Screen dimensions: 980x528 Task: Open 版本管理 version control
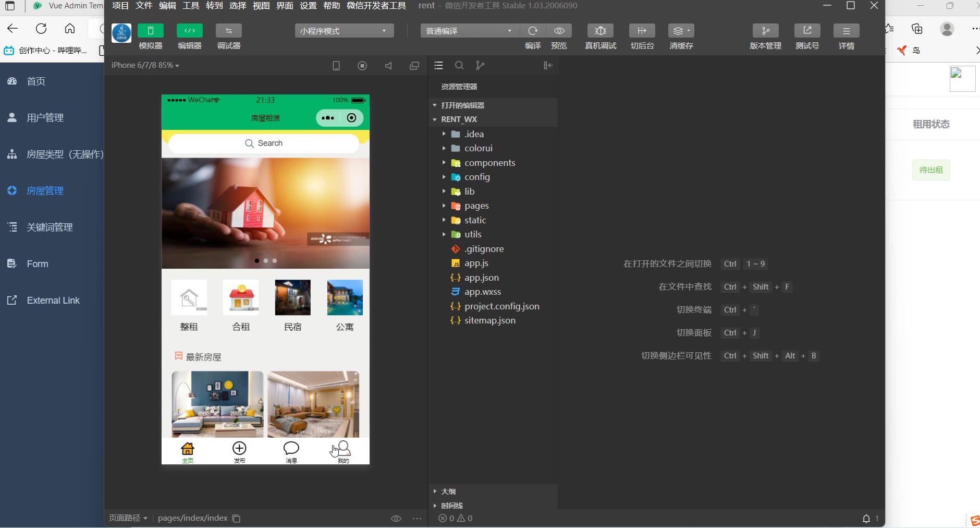tap(765, 31)
